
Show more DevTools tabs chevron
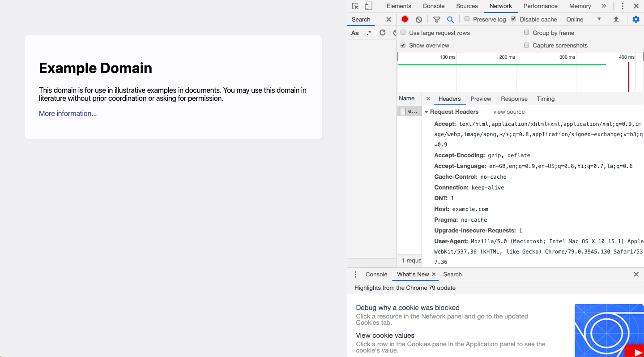604,6
